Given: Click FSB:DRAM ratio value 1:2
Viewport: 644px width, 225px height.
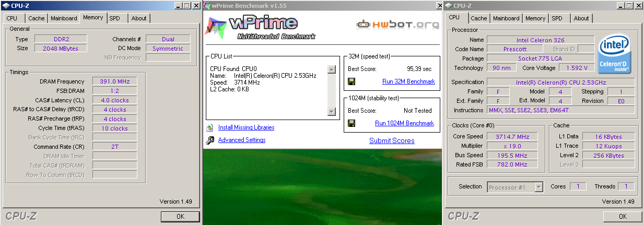Looking at the screenshot, I should (114, 91).
